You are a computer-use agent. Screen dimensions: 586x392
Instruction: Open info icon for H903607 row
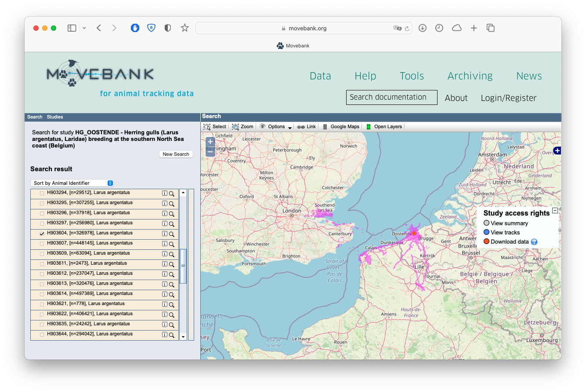point(165,244)
